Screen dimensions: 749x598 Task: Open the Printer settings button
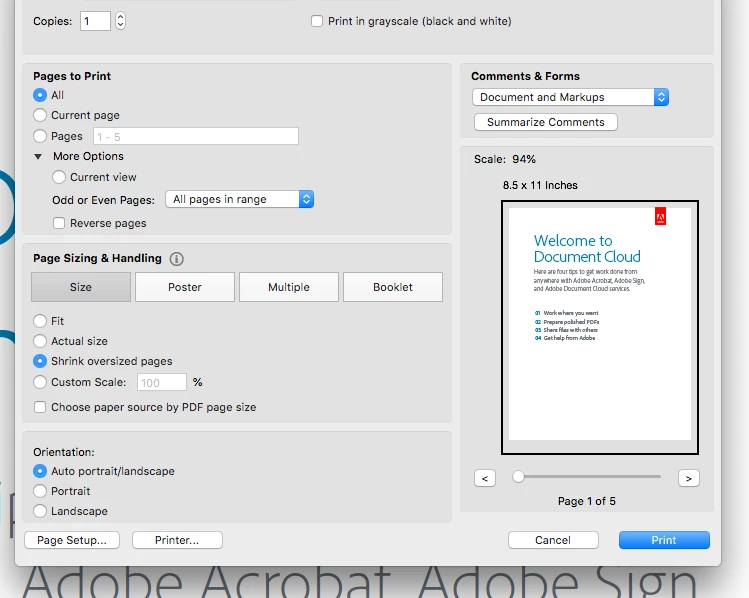[177, 540]
